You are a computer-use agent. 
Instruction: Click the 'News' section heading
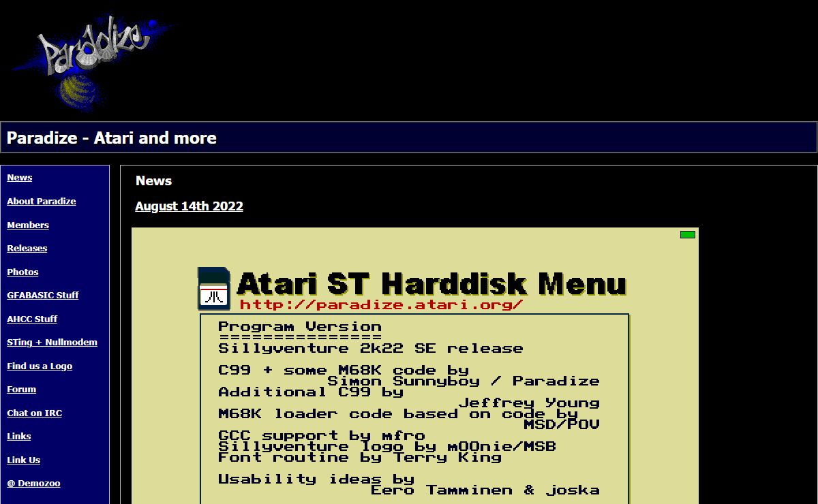tap(153, 181)
